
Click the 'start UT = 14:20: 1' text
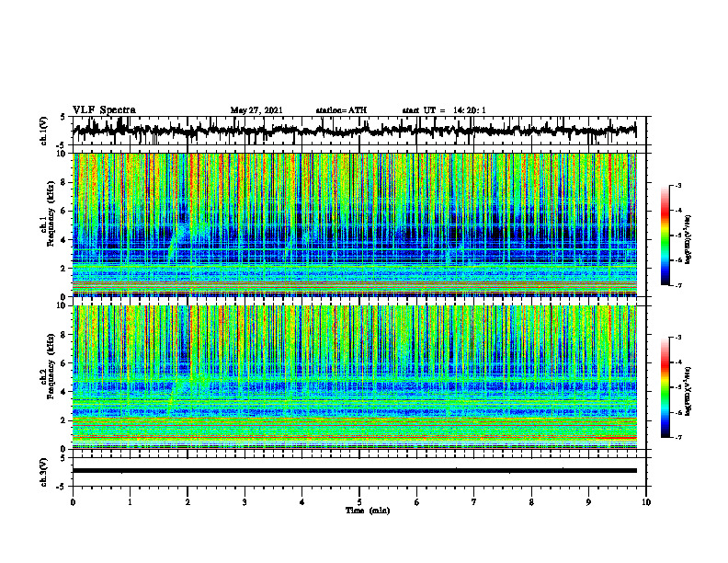click(444, 110)
